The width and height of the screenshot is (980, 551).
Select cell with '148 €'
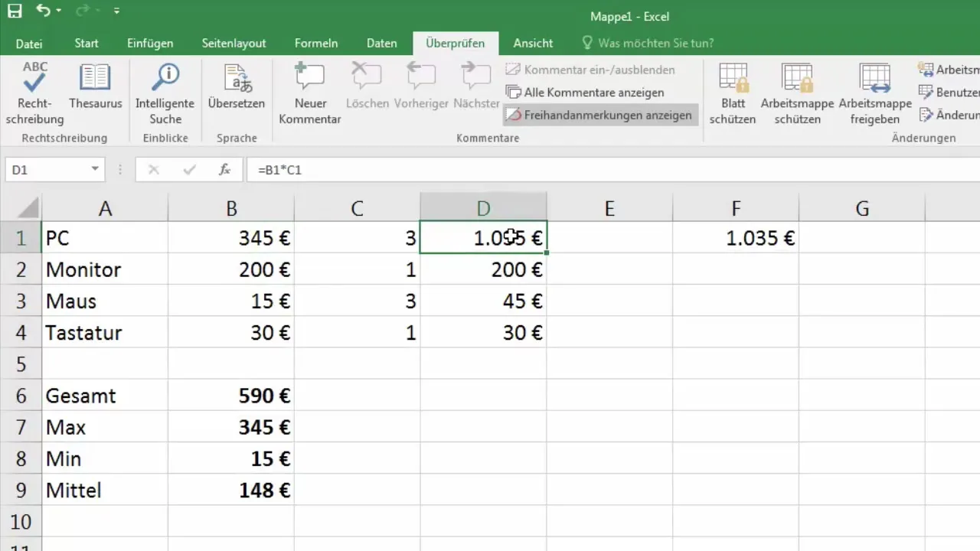tap(231, 490)
